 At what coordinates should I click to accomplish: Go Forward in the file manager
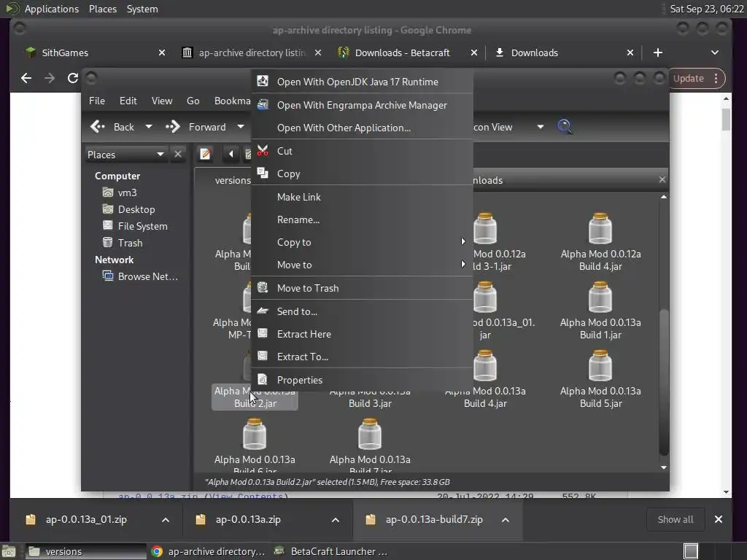coord(196,127)
